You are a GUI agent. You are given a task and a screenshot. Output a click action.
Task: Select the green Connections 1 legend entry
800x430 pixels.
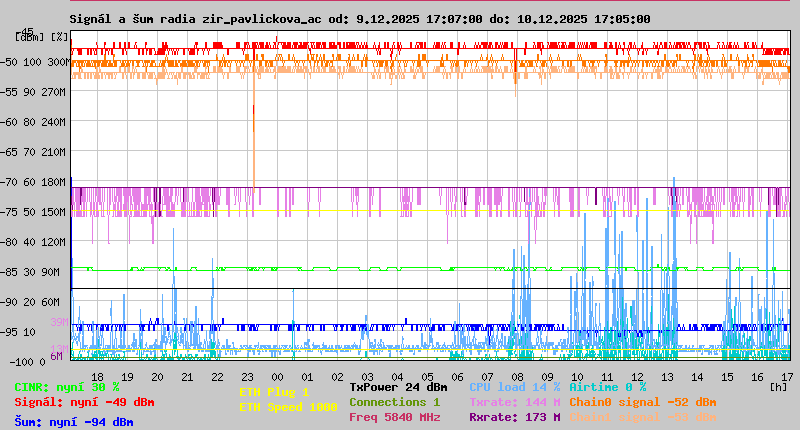pyautogui.click(x=394, y=402)
